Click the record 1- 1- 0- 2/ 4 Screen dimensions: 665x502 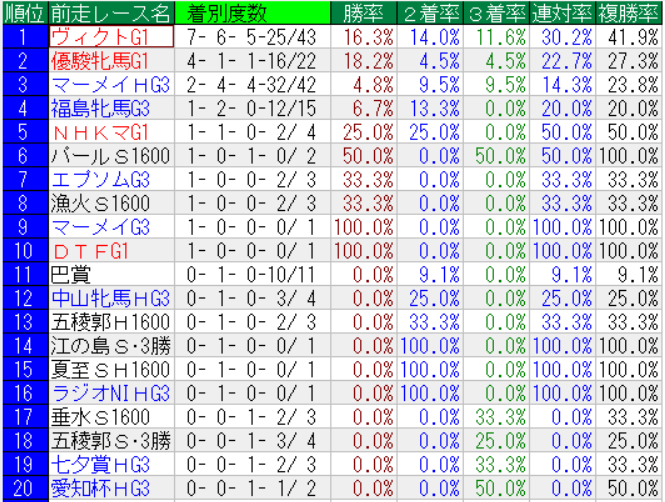pyautogui.click(x=252, y=132)
